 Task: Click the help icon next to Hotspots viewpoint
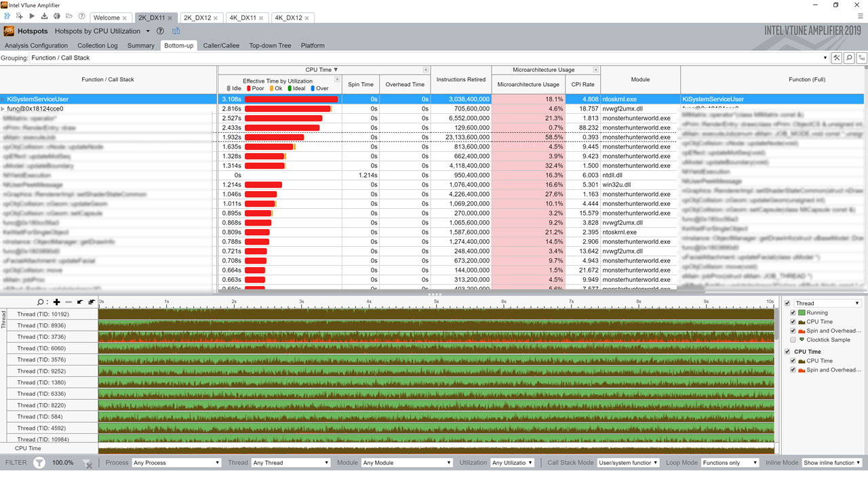pos(160,31)
